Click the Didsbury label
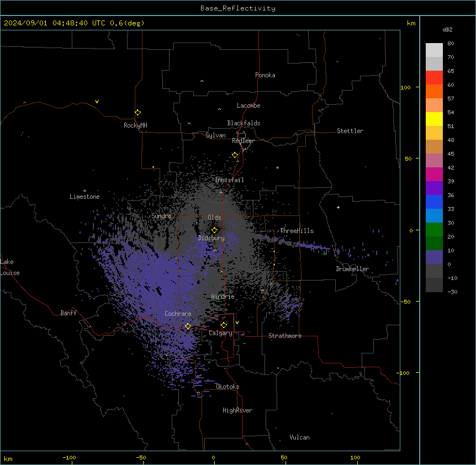This screenshot has width=476, height=465. pyautogui.click(x=211, y=238)
